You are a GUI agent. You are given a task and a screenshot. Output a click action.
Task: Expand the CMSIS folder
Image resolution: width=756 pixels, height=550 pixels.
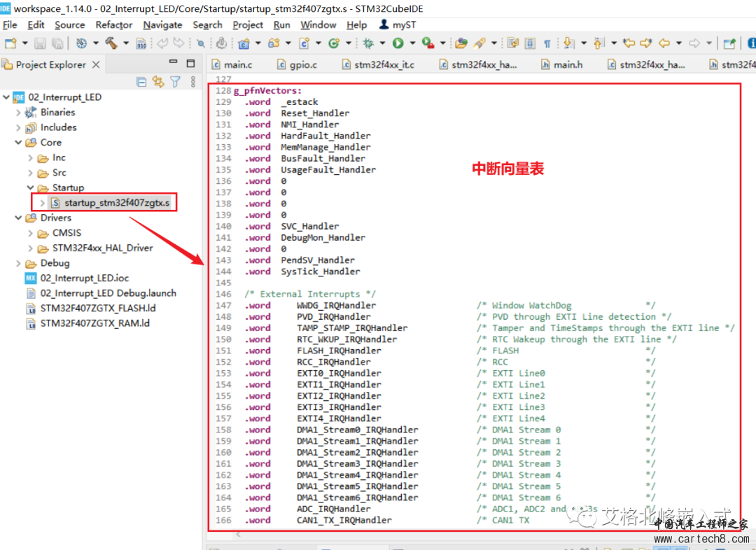point(30,233)
